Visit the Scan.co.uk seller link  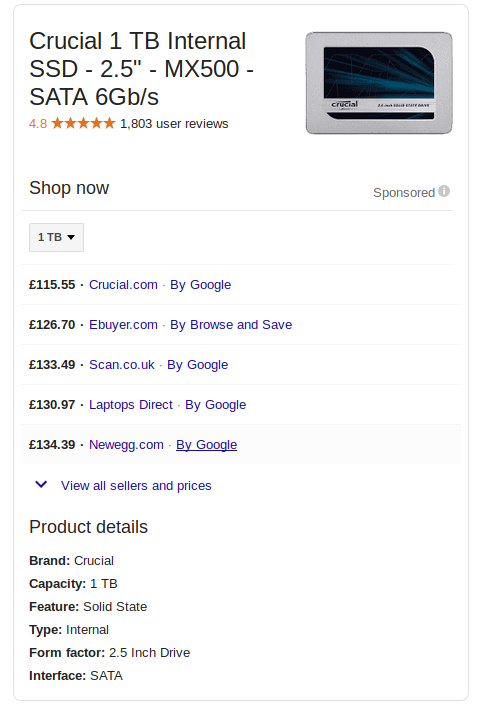point(121,365)
